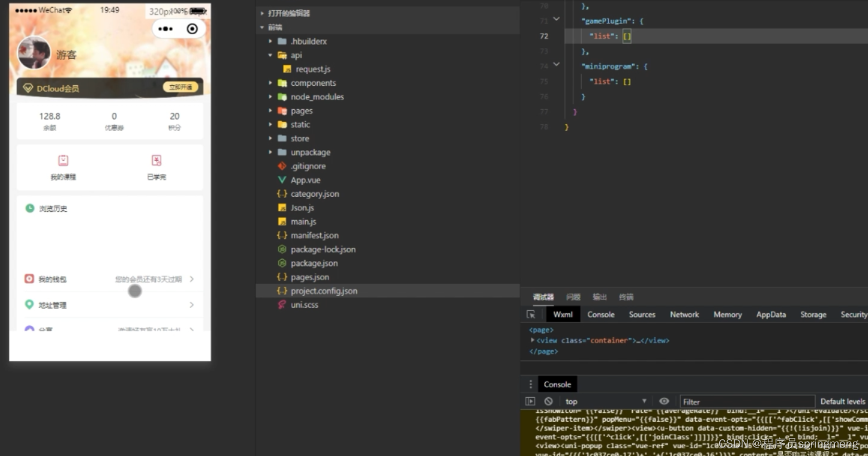
Task: Open request.js in the api folder
Action: 313,69
